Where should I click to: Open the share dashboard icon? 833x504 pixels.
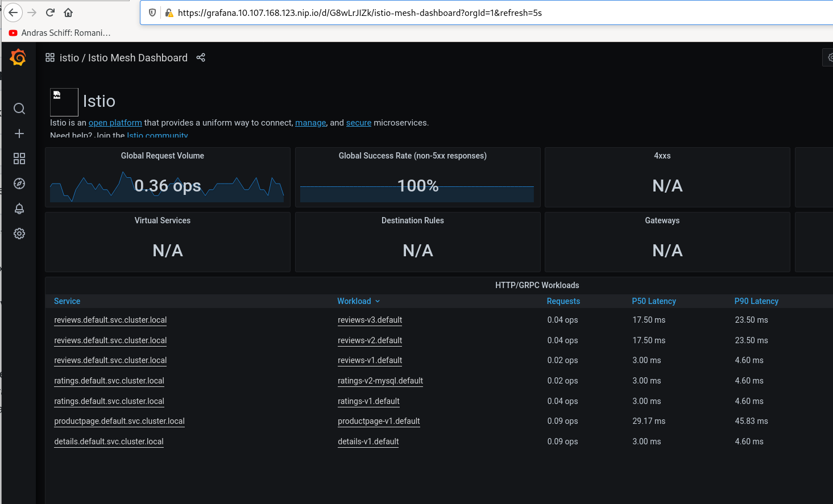point(200,57)
